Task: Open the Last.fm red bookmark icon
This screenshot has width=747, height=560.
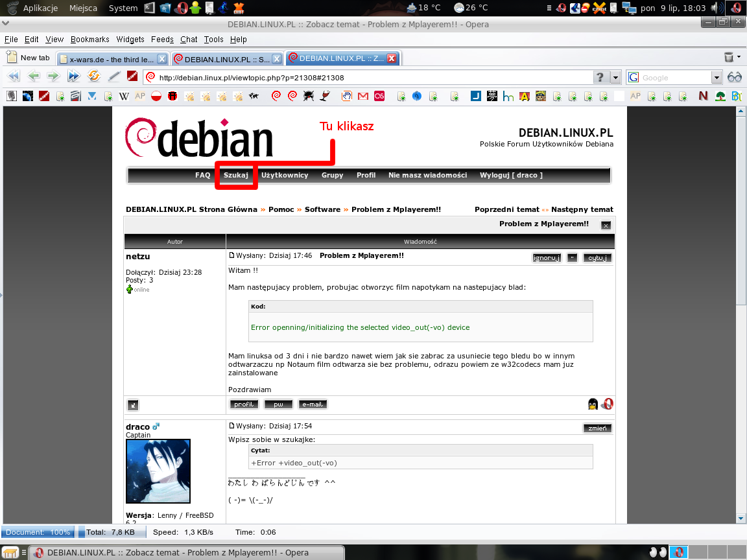Action: pyautogui.click(x=379, y=96)
